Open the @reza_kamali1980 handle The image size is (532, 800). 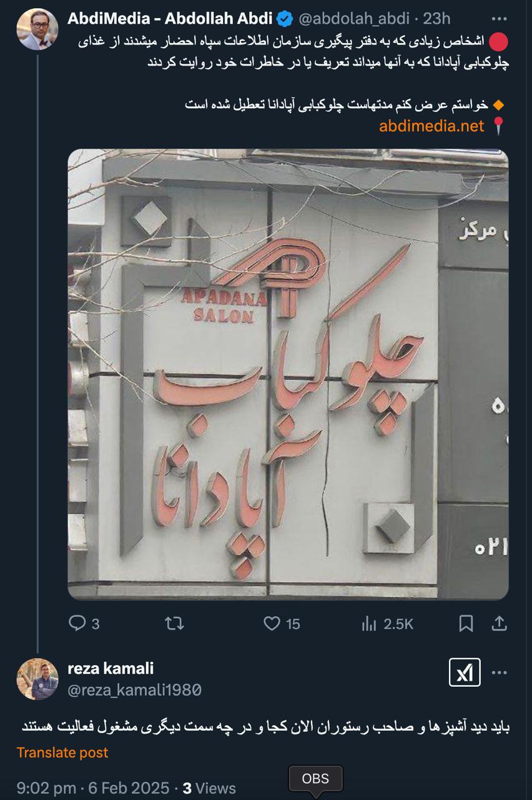click(134, 690)
